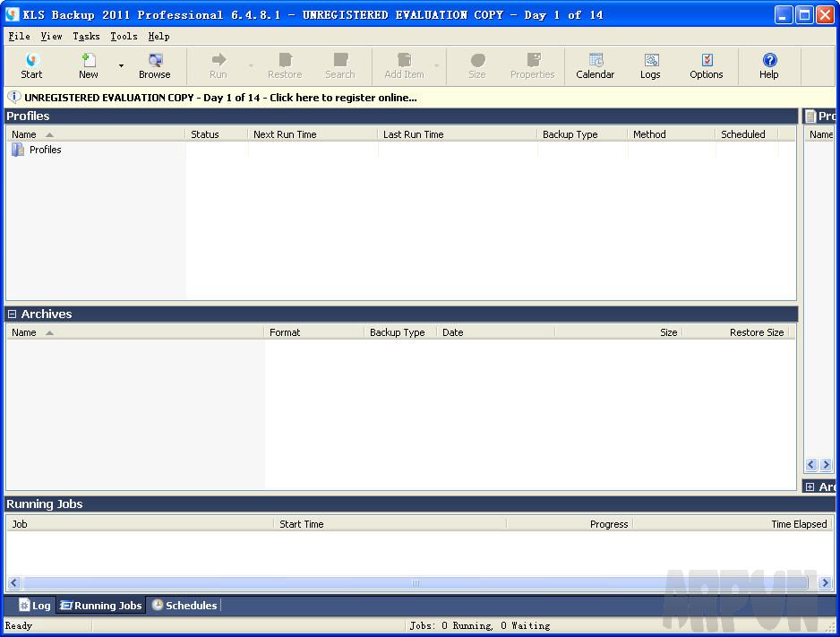This screenshot has height=637, width=840.
Task: Switch to the Log tab
Action: tap(35, 606)
